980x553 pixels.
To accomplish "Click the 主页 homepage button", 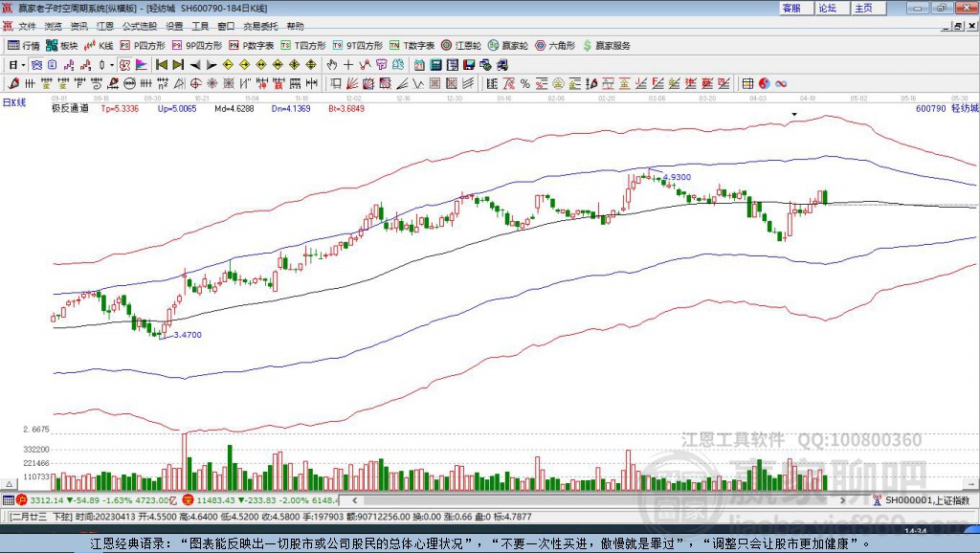I will point(868,8).
